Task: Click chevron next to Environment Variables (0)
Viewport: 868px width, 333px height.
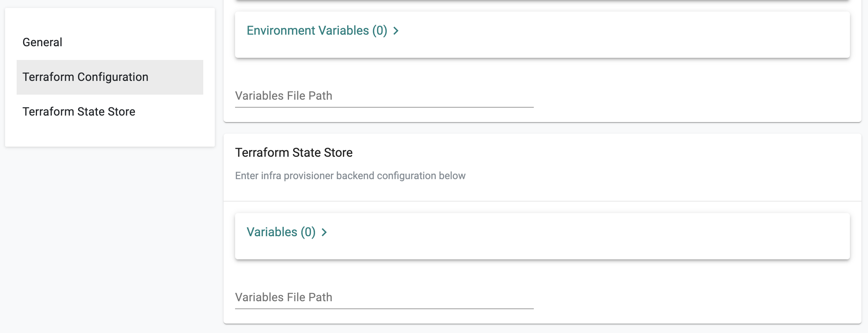Action: pos(396,31)
